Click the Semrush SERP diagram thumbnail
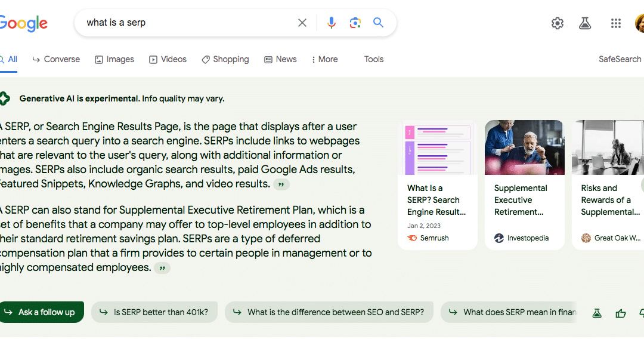This screenshot has width=644, height=339. pyautogui.click(x=438, y=148)
